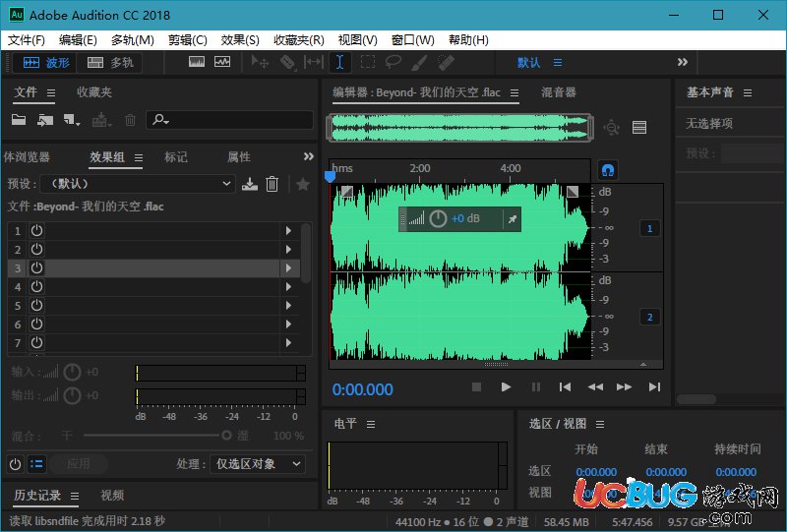The width and height of the screenshot is (787, 532).
Task: Expand hidden panel tabs chevron
Action: [x=309, y=156]
